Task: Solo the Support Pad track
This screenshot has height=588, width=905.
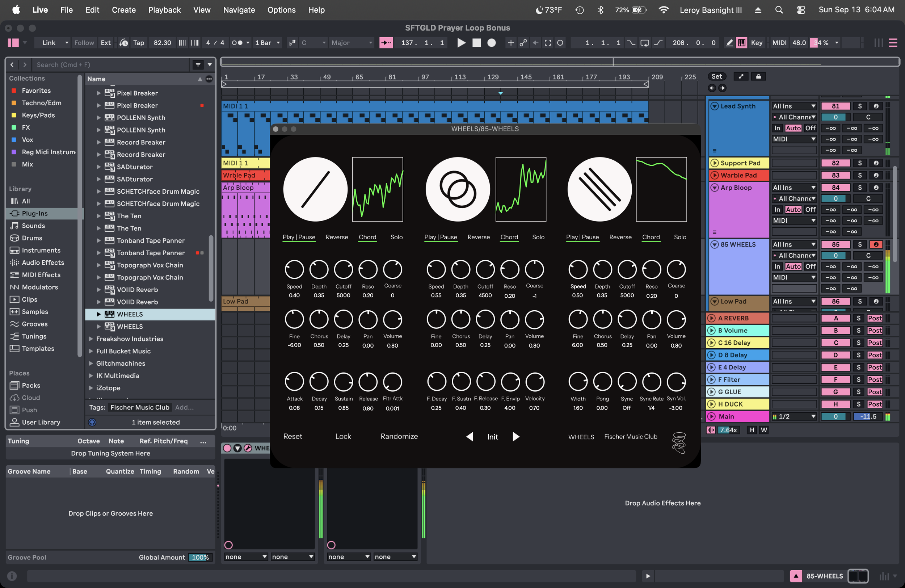Action: pyautogui.click(x=860, y=163)
